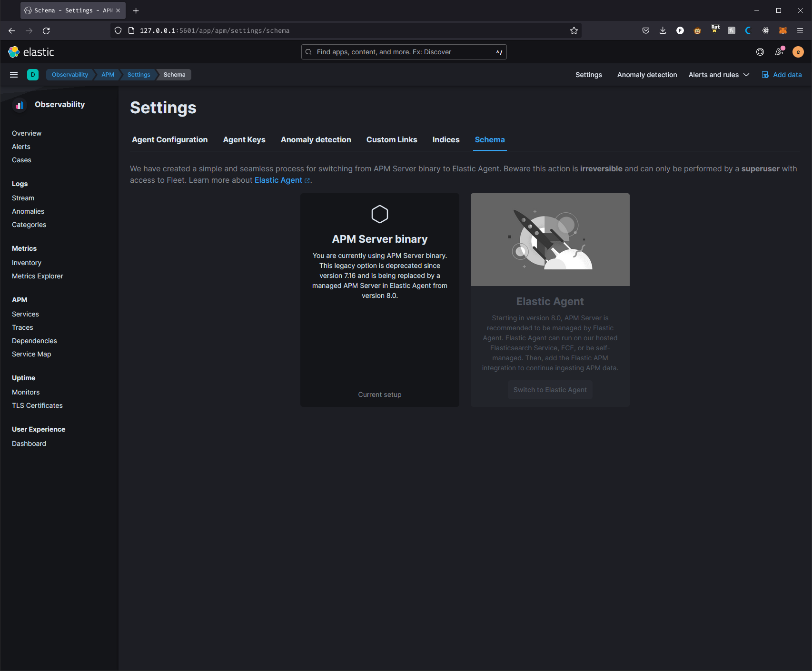Screen dimensions: 812x671
Task: Click the APM Server binary hexagon icon
Action: pos(380,214)
